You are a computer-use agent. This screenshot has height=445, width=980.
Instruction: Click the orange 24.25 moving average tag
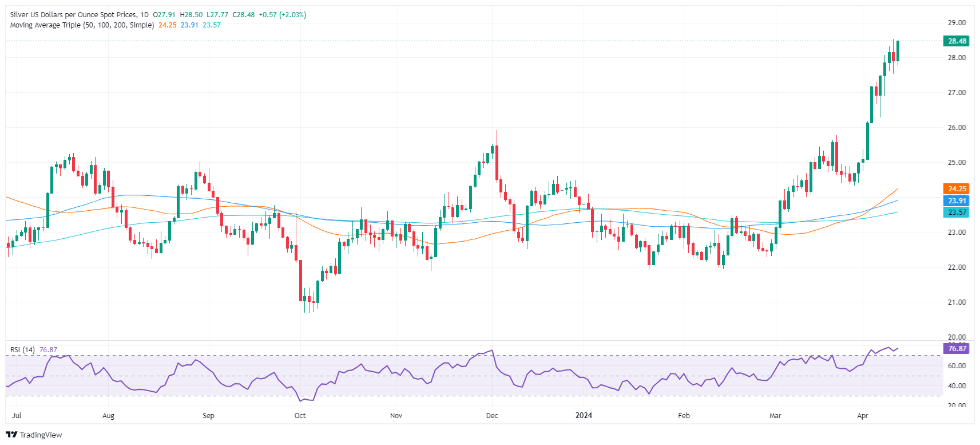956,189
